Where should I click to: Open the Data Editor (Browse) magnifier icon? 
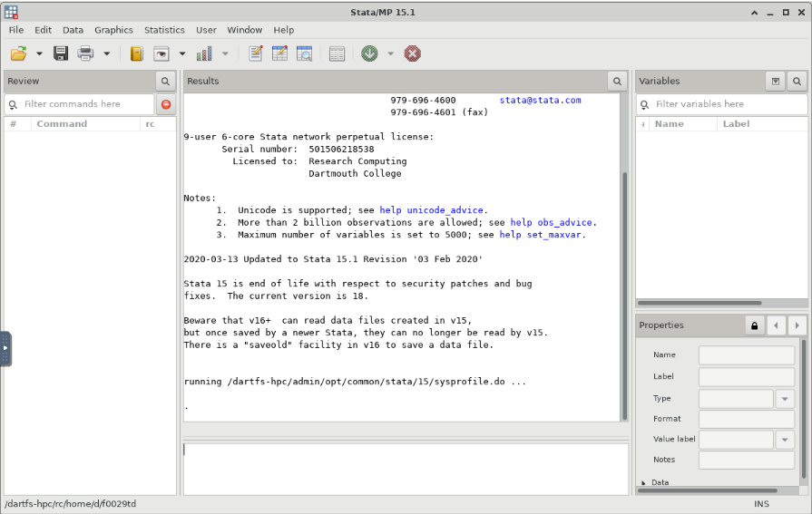click(305, 53)
